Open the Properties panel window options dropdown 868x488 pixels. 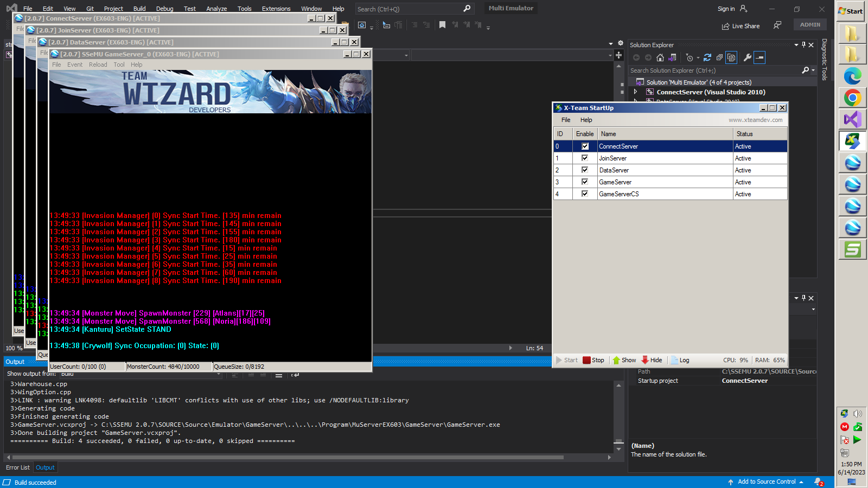pyautogui.click(x=796, y=298)
